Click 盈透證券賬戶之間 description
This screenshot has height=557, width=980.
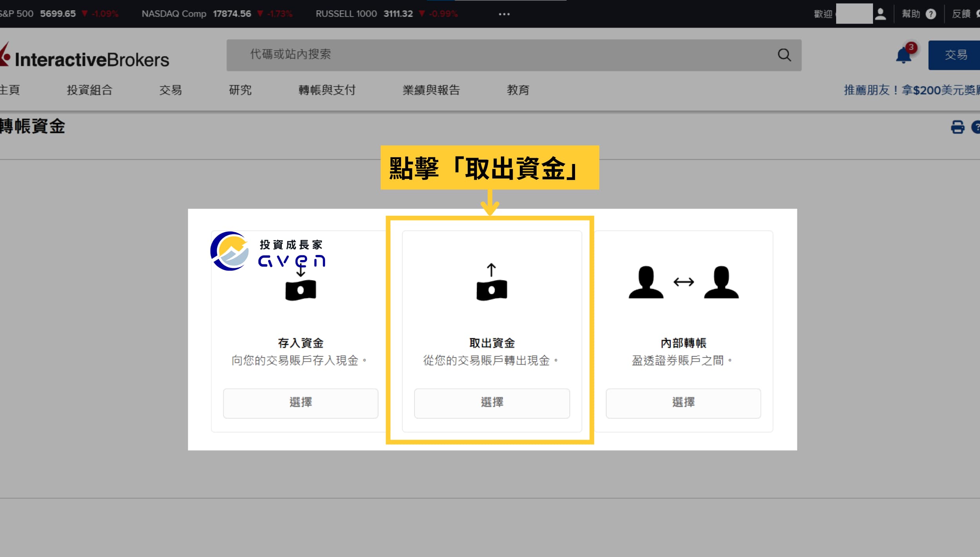pyautogui.click(x=682, y=360)
